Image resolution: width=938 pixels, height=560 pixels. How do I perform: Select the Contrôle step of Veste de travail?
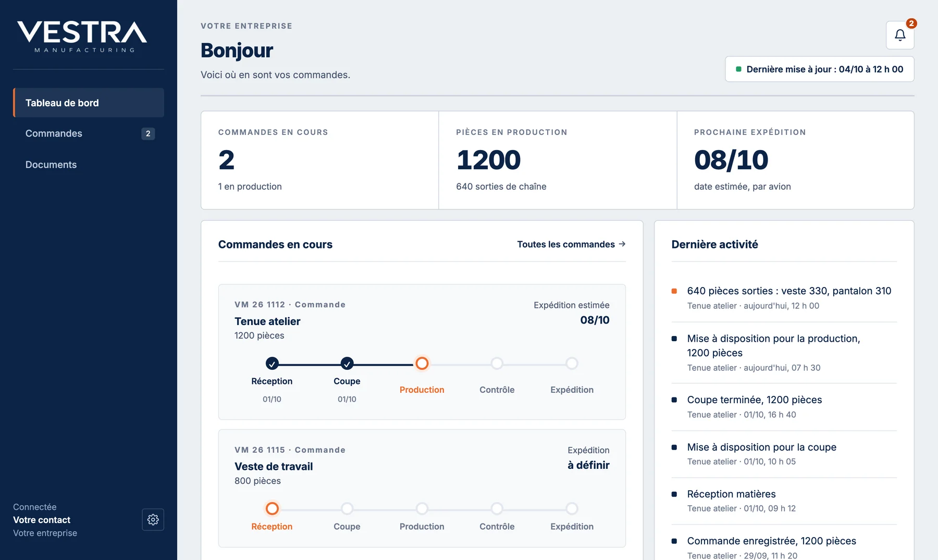[497, 508]
